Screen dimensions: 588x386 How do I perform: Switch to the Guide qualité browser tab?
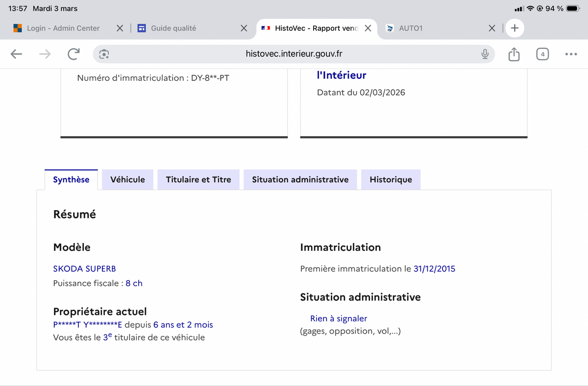click(173, 28)
